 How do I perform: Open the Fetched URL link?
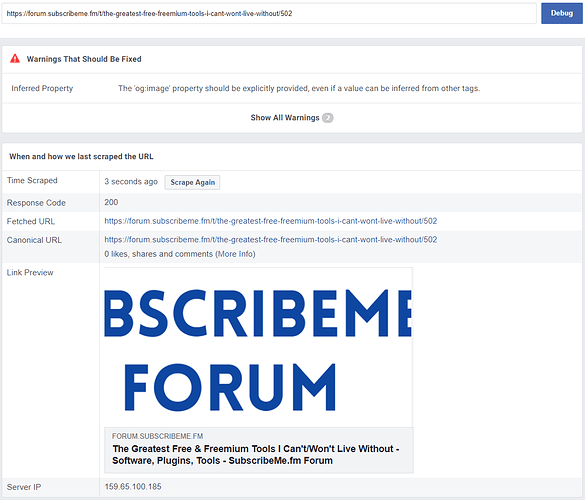[x=270, y=221]
